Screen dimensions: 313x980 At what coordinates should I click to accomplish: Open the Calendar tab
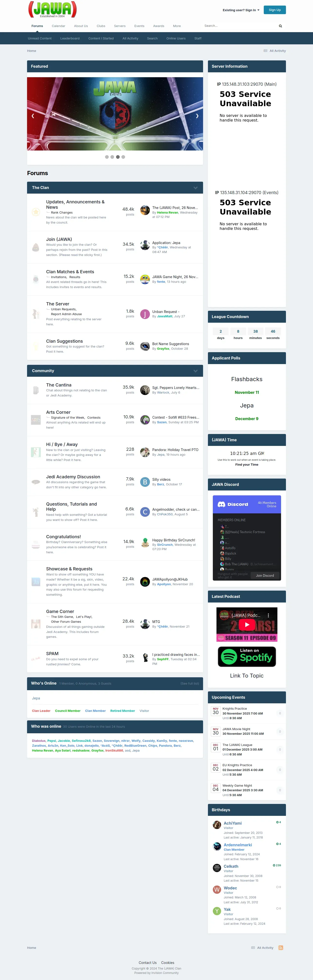pos(58,26)
